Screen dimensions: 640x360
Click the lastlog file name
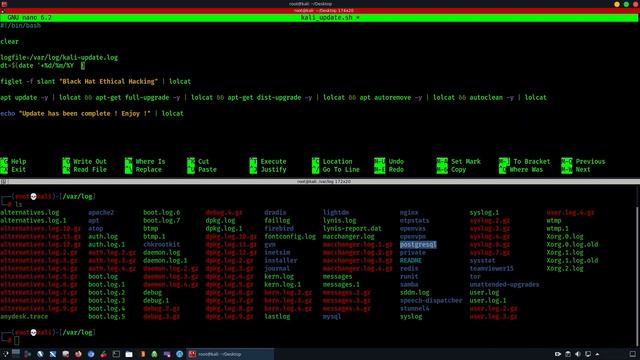coord(277,316)
